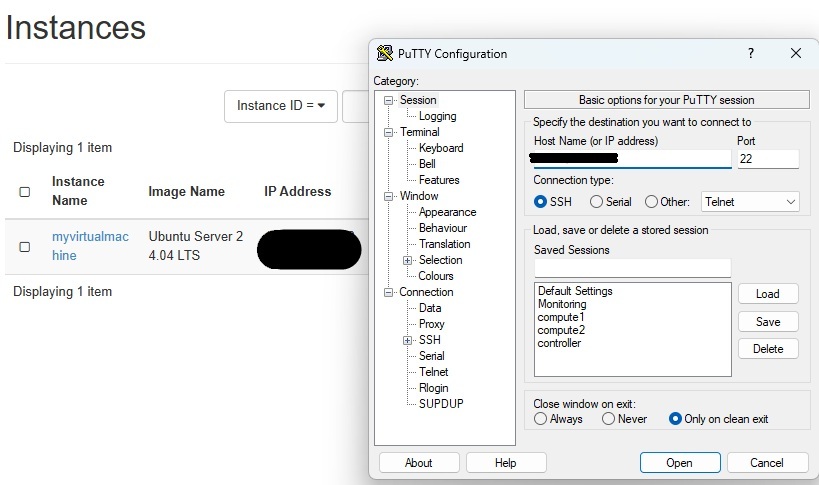Open the Instance ID filter dropdown
Viewport: 819px width, 485px height.
click(x=280, y=106)
